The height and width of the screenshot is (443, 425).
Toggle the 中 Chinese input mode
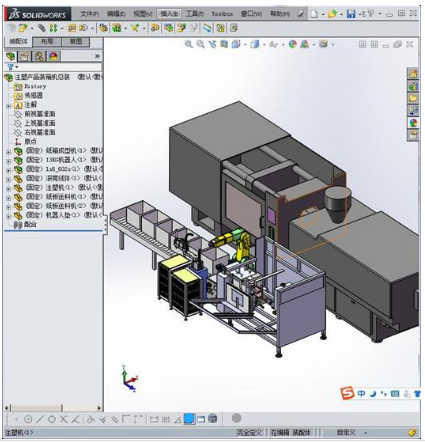click(x=361, y=394)
